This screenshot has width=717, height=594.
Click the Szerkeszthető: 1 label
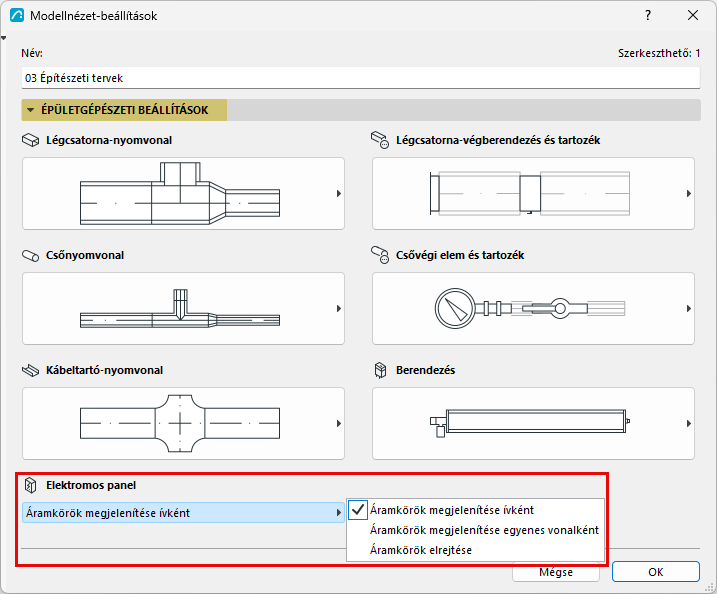click(659, 53)
